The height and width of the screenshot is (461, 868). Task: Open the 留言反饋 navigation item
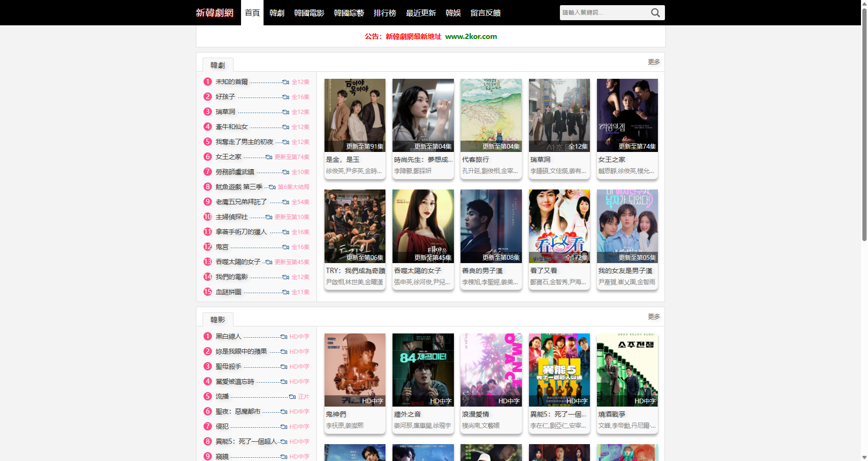(x=485, y=13)
